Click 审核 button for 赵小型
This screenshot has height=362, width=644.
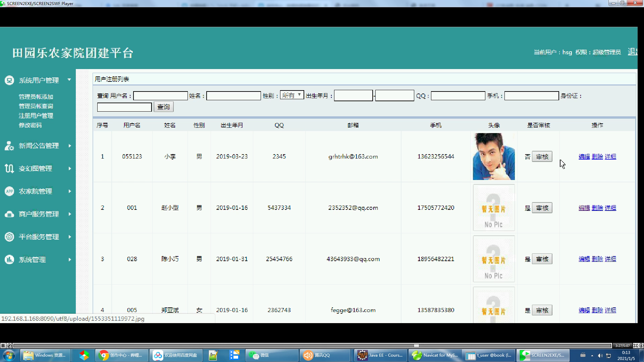542,208
